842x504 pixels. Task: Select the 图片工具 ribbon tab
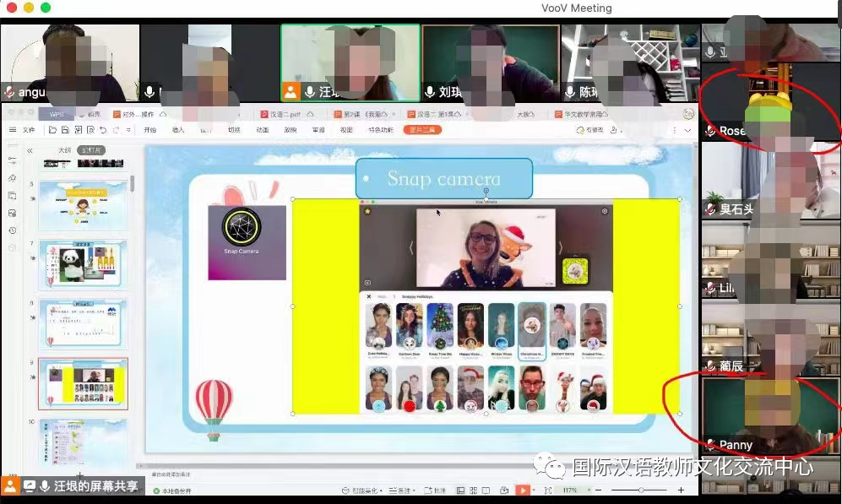coord(422,129)
